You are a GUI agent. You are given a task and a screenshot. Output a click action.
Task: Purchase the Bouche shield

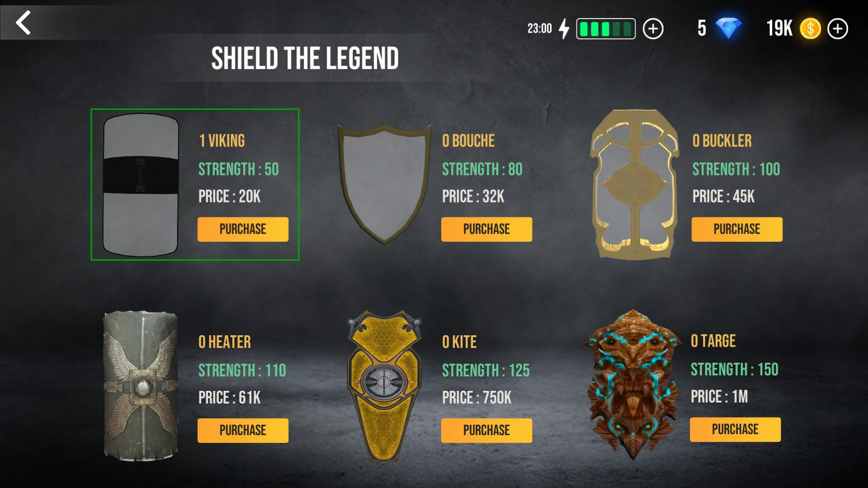point(486,229)
